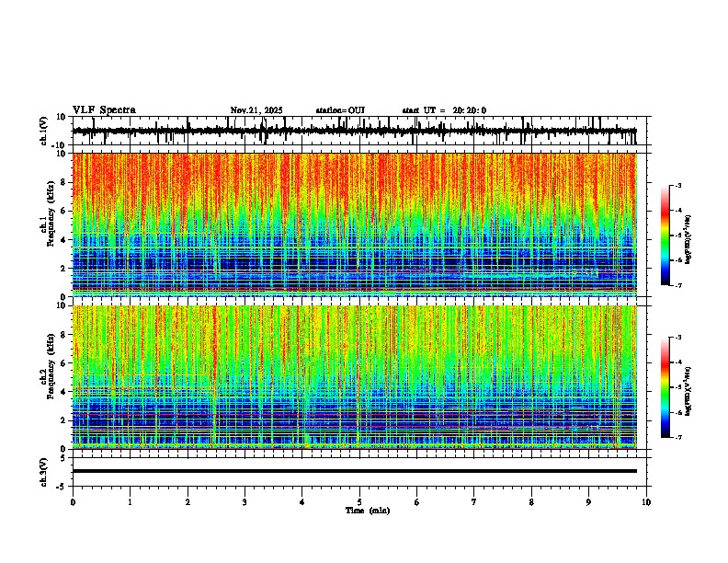The width and height of the screenshot is (728, 563).
Task: Click time axis tick label "5"
Action: (359, 502)
